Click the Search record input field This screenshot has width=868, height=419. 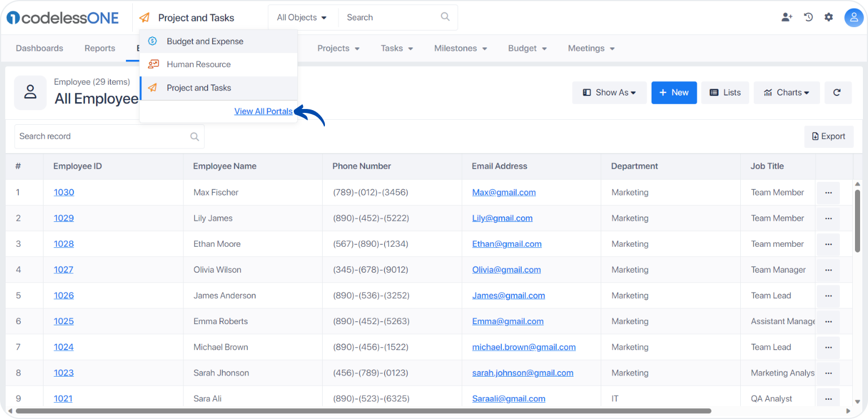[x=109, y=137]
